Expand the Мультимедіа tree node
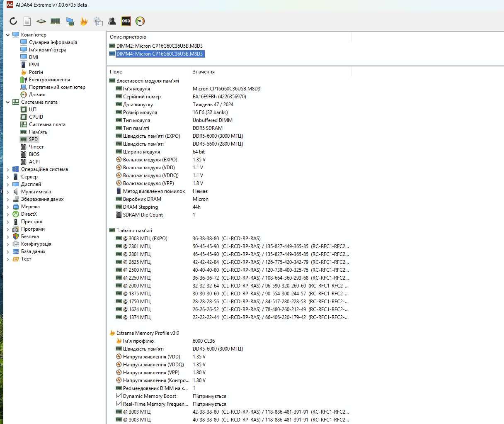The height and width of the screenshot is (424, 504). click(7, 192)
